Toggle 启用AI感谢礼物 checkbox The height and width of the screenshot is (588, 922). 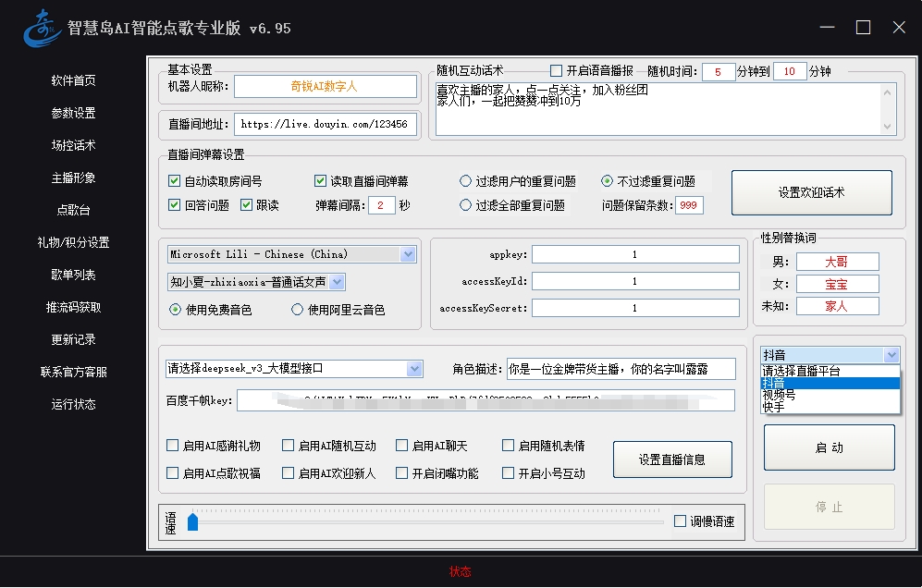(173, 446)
